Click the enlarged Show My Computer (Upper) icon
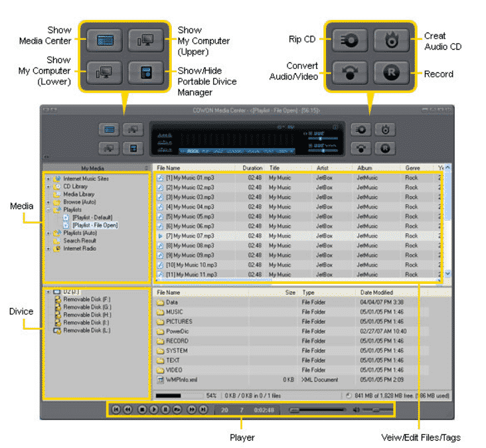The image size is (486, 448). point(145,39)
